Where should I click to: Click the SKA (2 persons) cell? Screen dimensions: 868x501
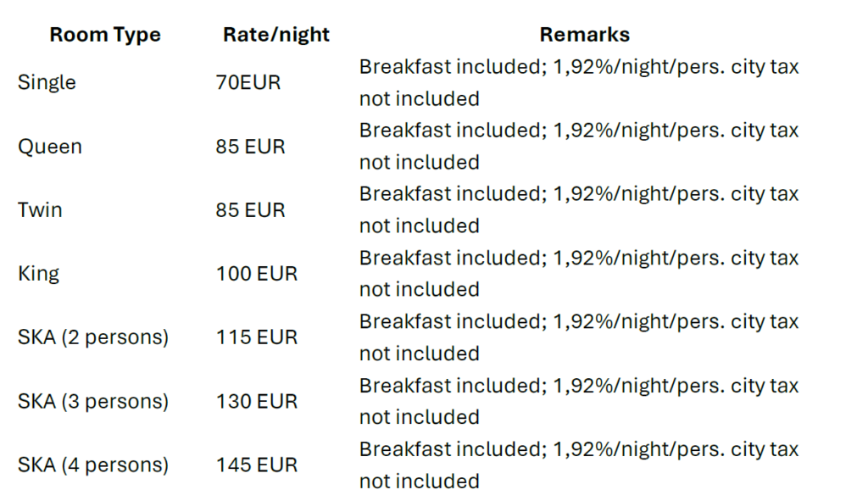[x=93, y=337]
